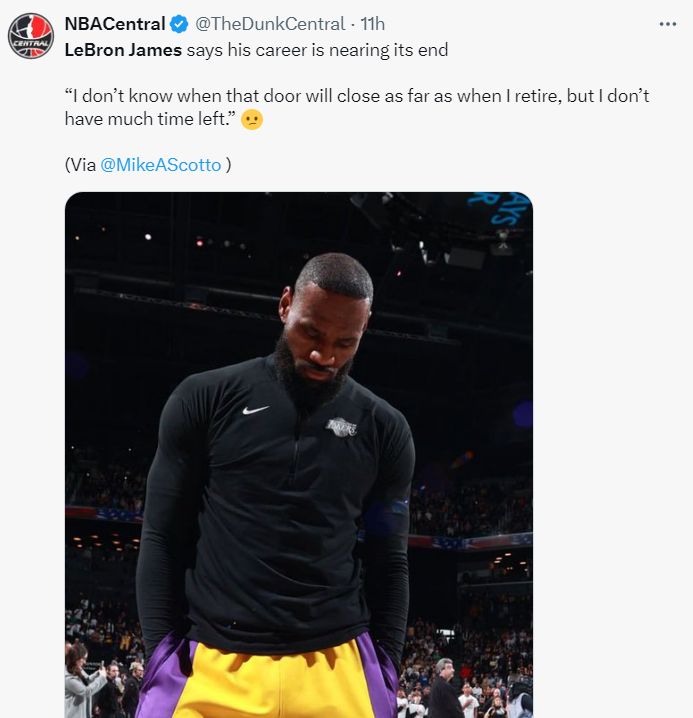Open the NBACentral profile avatar
The image size is (693, 718).
coord(30,35)
